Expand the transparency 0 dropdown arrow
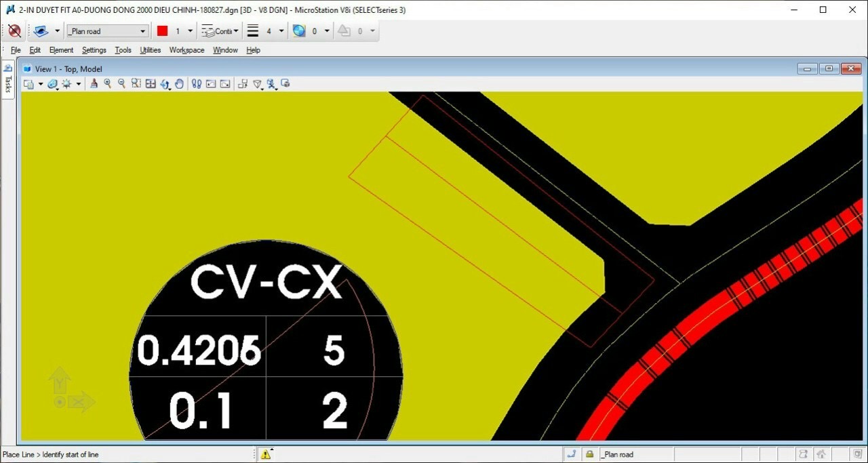The image size is (868, 463). tap(327, 31)
